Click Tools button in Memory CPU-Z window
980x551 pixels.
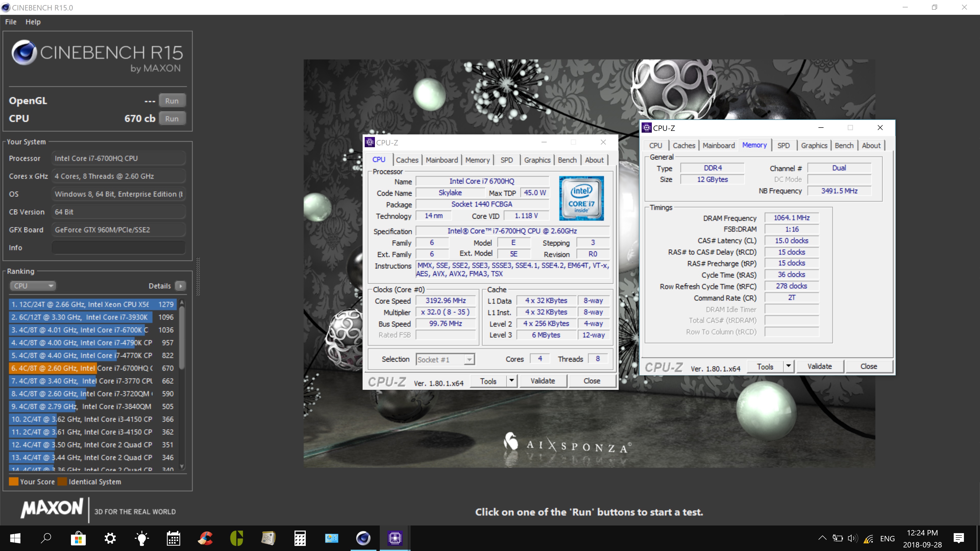[x=765, y=367]
